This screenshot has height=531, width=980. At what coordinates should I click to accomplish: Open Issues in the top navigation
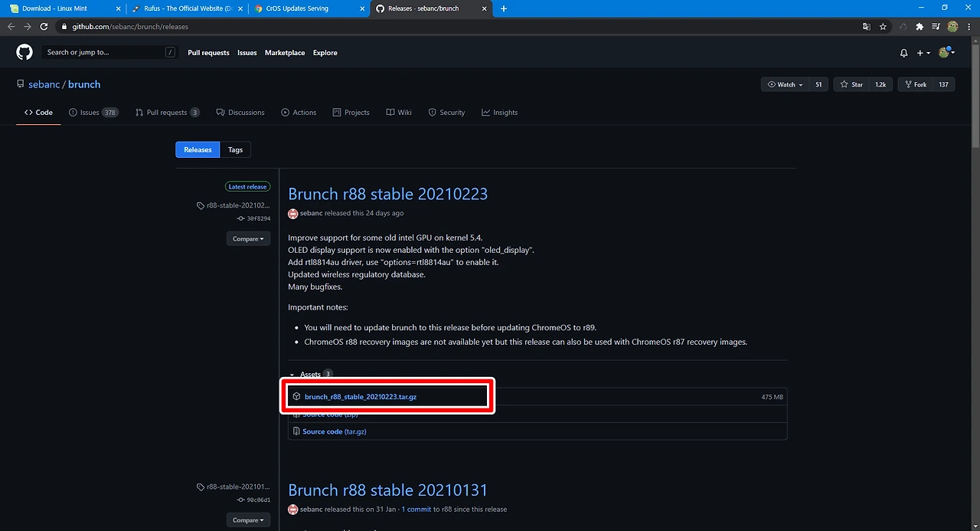point(247,53)
